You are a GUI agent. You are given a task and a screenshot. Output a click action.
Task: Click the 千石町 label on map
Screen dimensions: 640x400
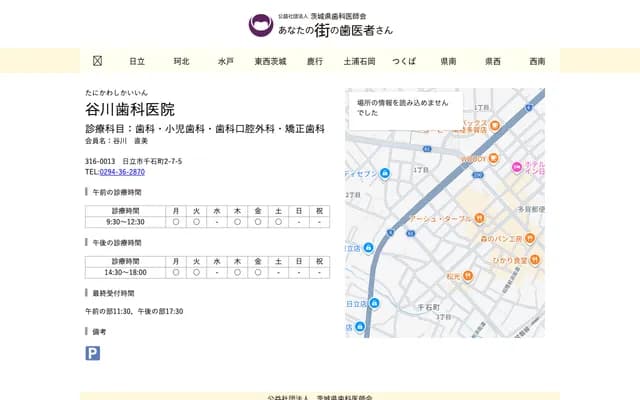point(429,307)
